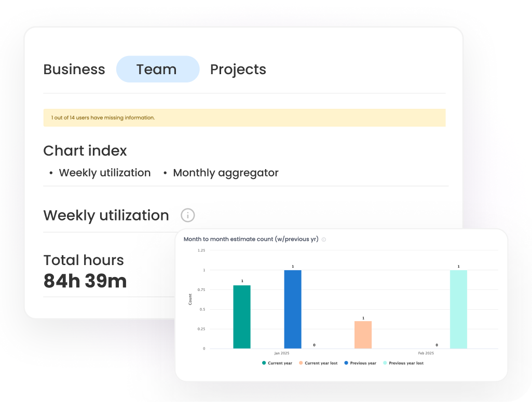Select the teal Current year bar
The width and height of the screenshot is (532, 402).
242,316
